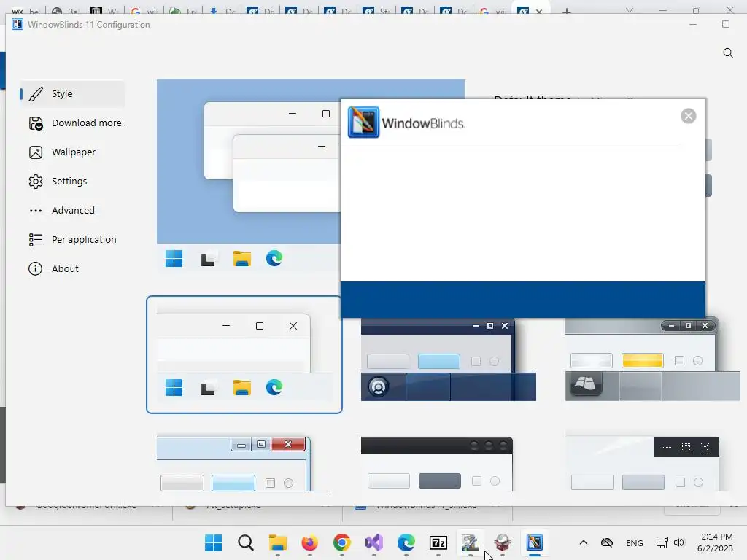The width and height of the screenshot is (747, 560).
Task: Open the Advanced section
Action: click(73, 210)
